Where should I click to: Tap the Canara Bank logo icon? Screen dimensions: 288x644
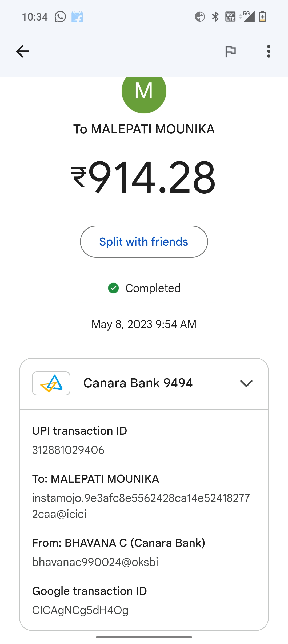[x=51, y=383]
